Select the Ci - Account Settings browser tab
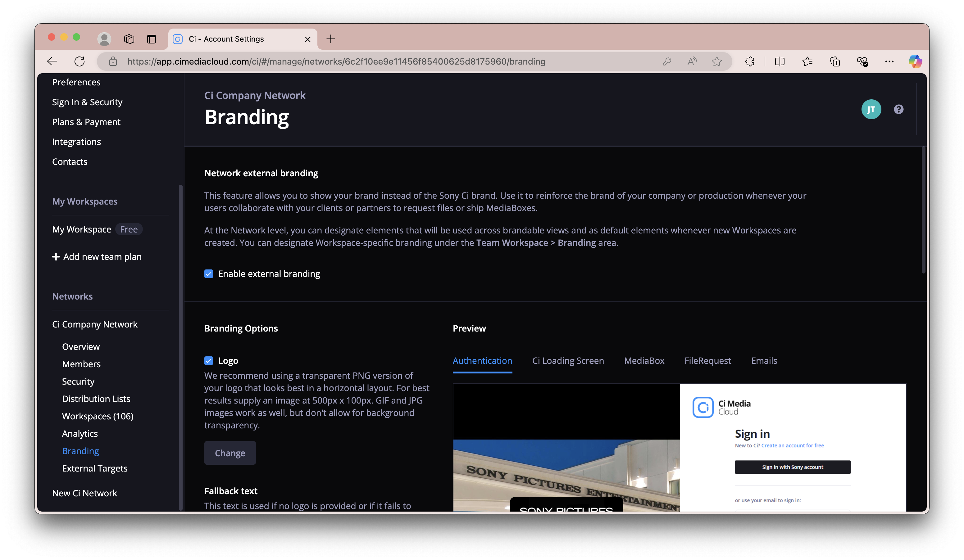The width and height of the screenshot is (964, 560). tap(242, 39)
